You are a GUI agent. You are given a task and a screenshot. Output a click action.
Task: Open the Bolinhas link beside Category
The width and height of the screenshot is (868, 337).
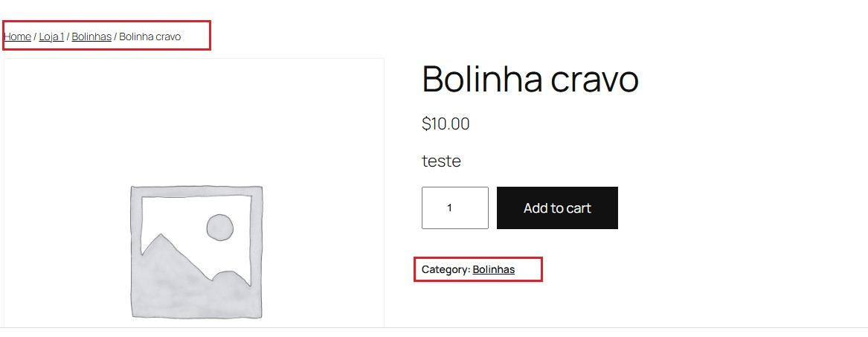point(494,269)
